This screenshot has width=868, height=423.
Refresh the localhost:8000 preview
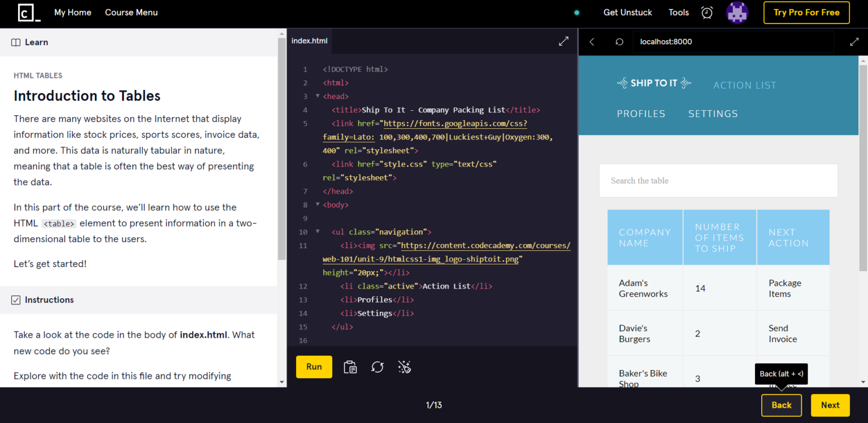(619, 41)
